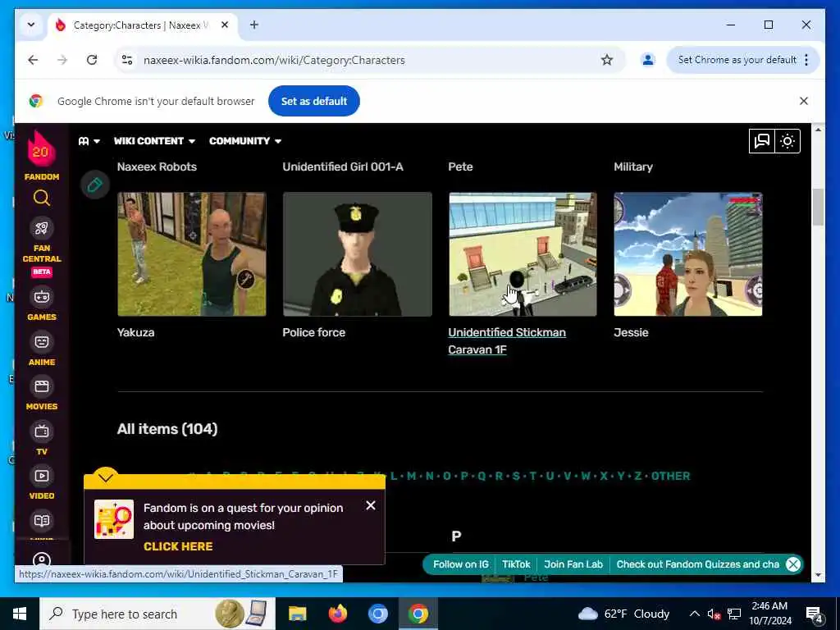Open the sidebar Wikis book icon
Image resolution: width=840 pixels, height=630 pixels.
click(x=41, y=521)
